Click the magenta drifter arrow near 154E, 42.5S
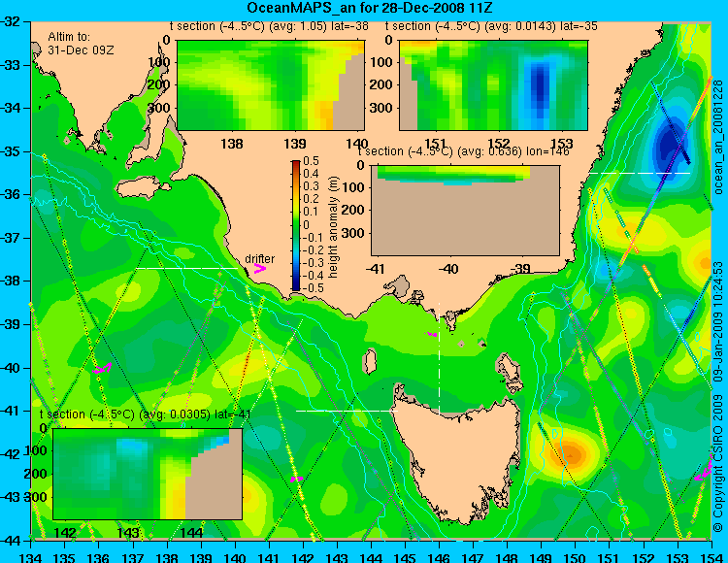Screen dimensions: 728x563 704,471
